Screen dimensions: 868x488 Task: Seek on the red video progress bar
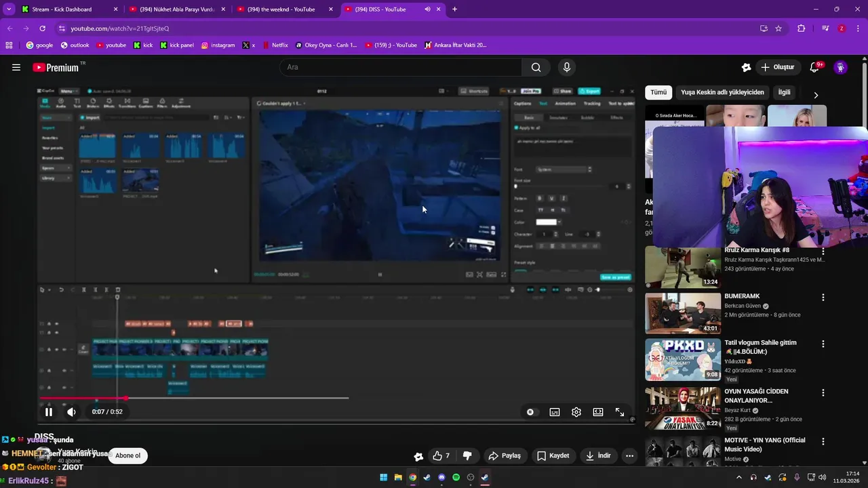(193, 399)
